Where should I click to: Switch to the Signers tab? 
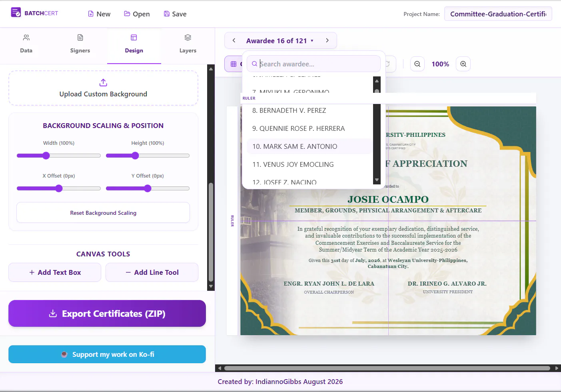(x=80, y=44)
